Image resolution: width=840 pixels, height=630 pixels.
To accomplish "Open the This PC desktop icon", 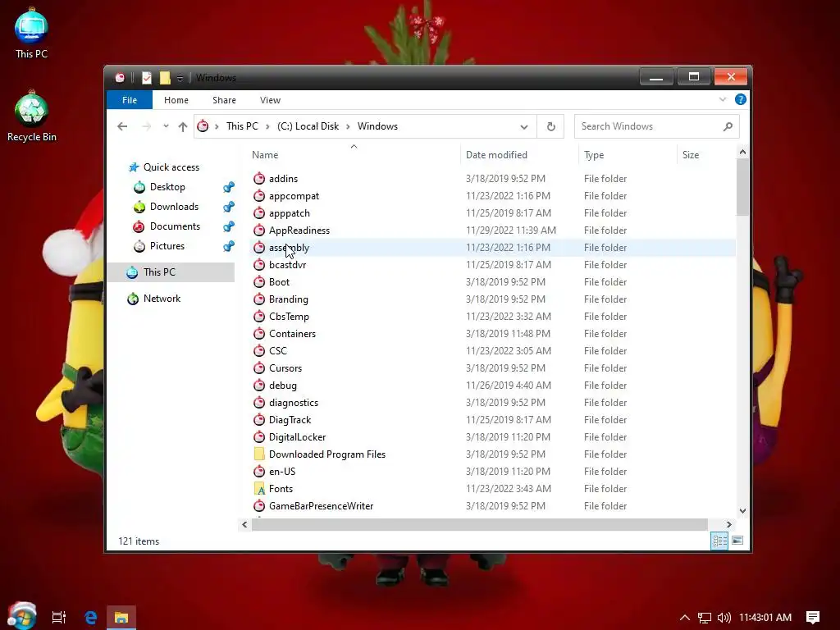I will (31, 33).
